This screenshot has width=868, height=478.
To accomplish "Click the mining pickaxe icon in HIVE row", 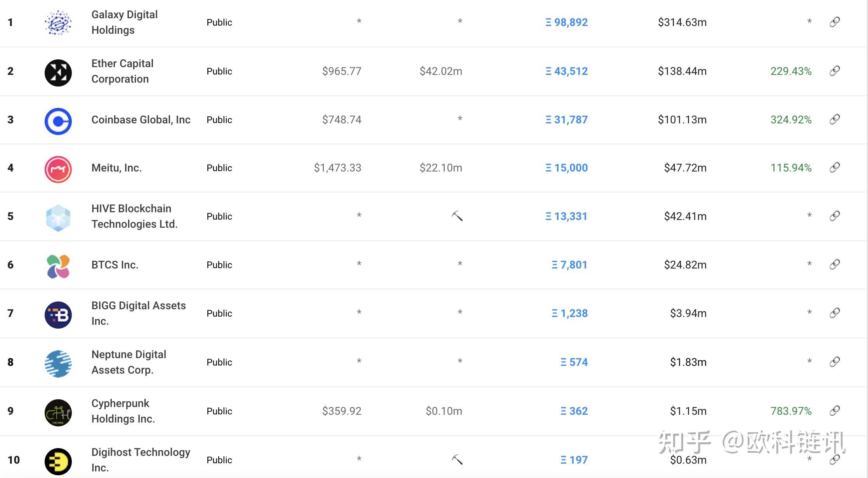I will [457, 216].
